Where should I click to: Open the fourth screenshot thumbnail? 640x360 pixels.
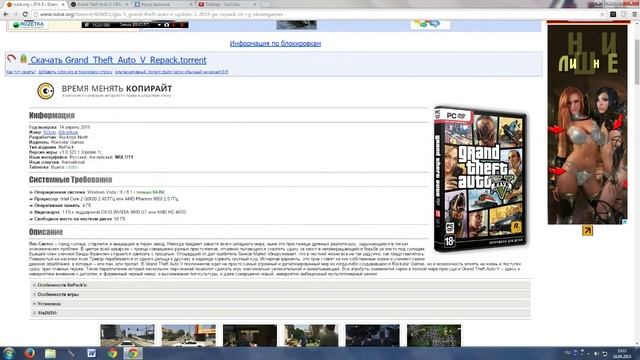[x=311, y=336]
